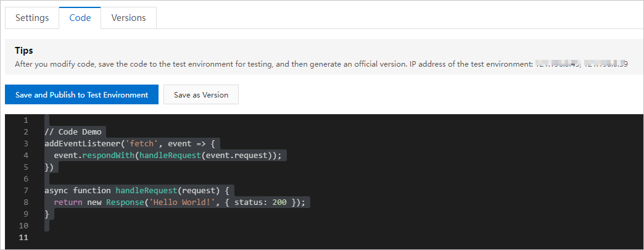Click the status value 200
This screenshot has width=644, height=250.
[x=279, y=202]
